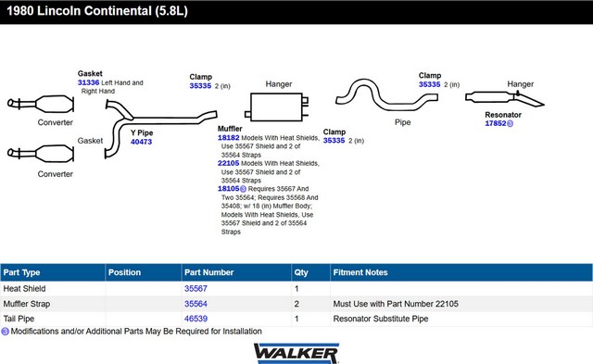Open gasket part number 31336 link
This screenshot has height=364, width=593.
click(x=89, y=82)
